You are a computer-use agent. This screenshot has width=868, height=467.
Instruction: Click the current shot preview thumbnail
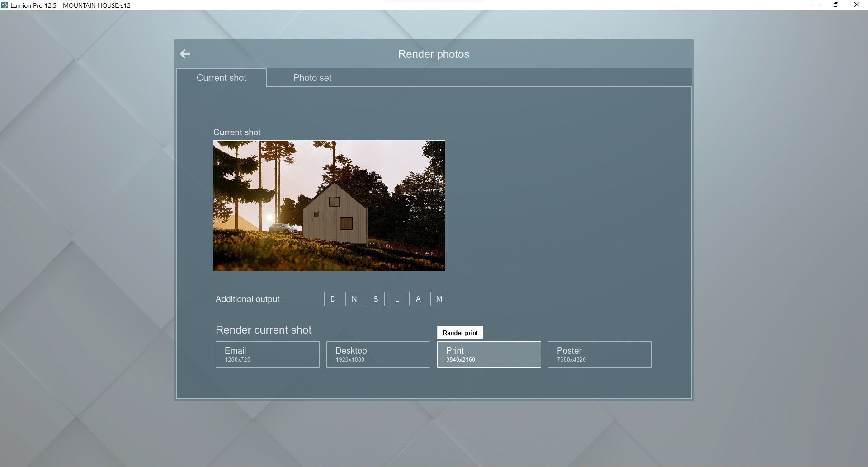pyautogui.click(x=329, y=206)
